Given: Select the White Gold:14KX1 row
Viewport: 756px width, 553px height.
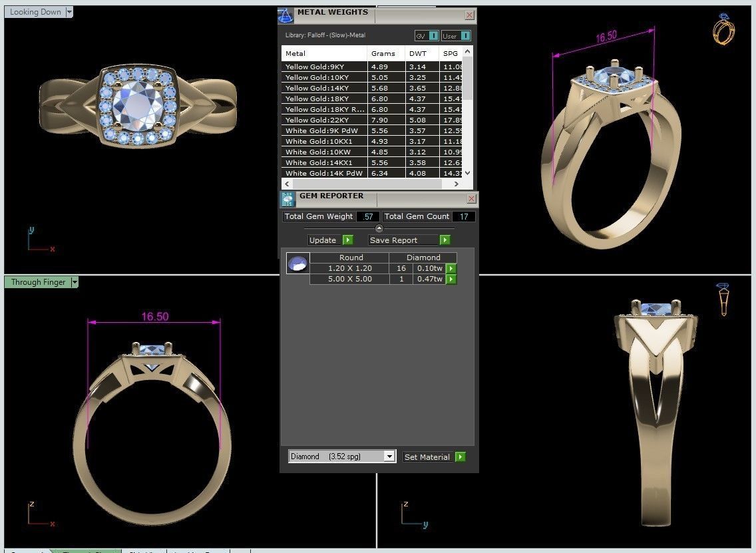Looking at the screenshot, I should (372, 162).
